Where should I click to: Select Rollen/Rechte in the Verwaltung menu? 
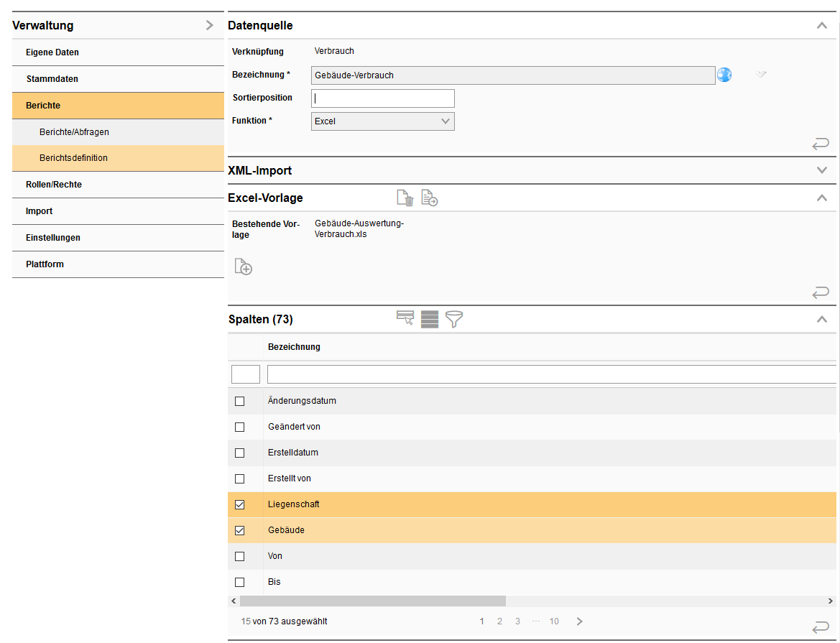coord(54,185)
